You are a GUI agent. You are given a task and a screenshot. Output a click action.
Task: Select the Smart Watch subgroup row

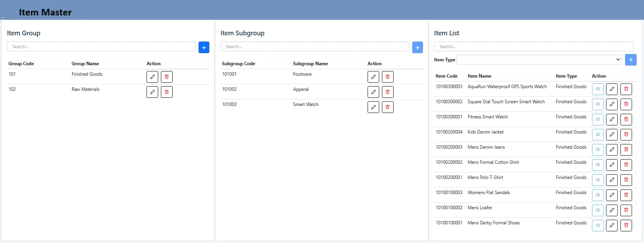pos(306,105)
